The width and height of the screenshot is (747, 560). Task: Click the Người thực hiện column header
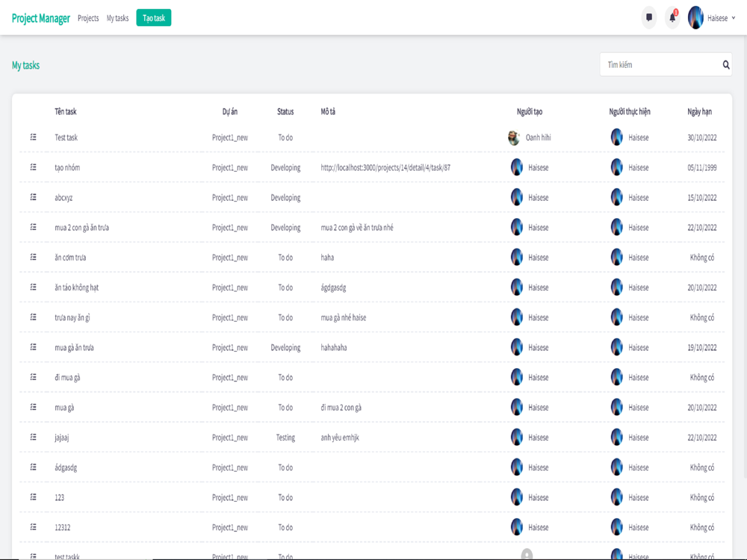pos(629,111)
